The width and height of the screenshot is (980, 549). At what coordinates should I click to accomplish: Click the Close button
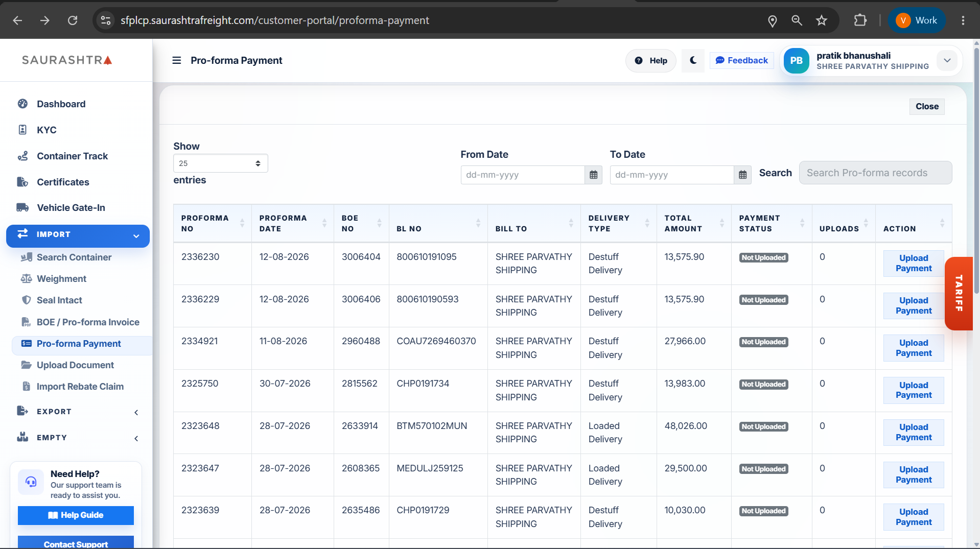[x=927, y=106]
